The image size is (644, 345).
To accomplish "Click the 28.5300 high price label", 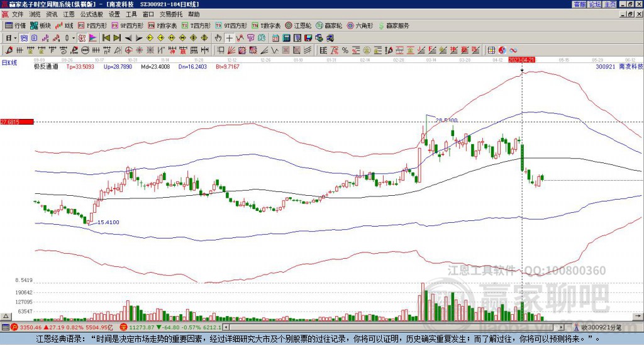I will click(x=446, y=120).
